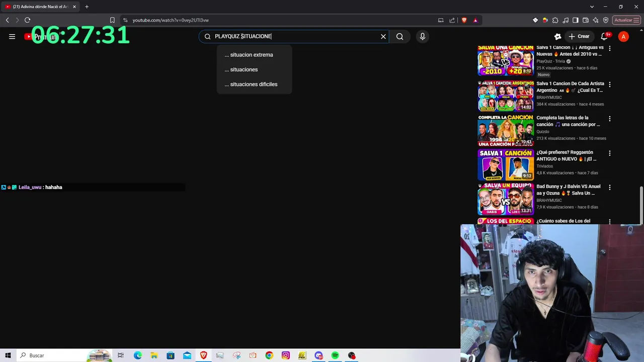Open a new browser tab
The height and width of the screenshot is (362, 644).
[87, 7]
